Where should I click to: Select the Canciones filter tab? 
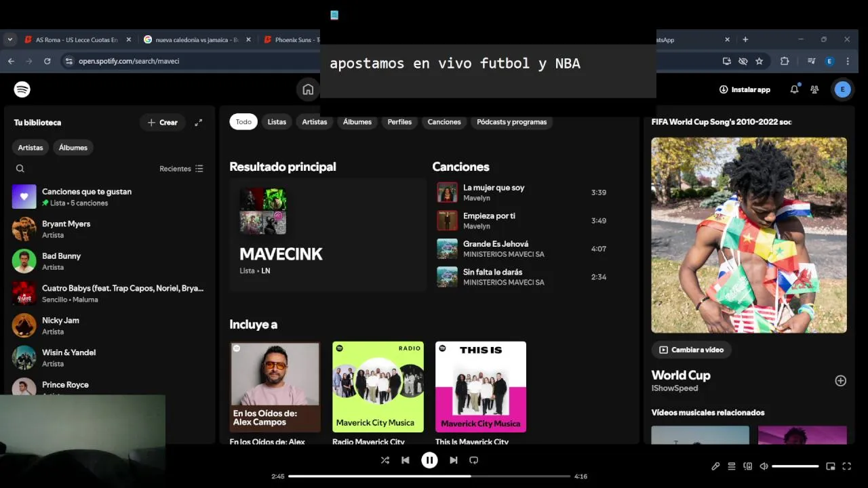[444, 122]
